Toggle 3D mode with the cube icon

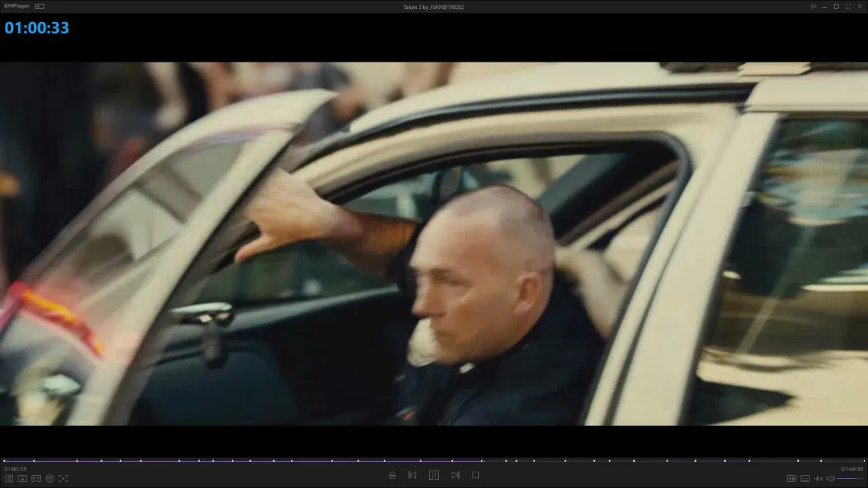[x=50, y=479]
